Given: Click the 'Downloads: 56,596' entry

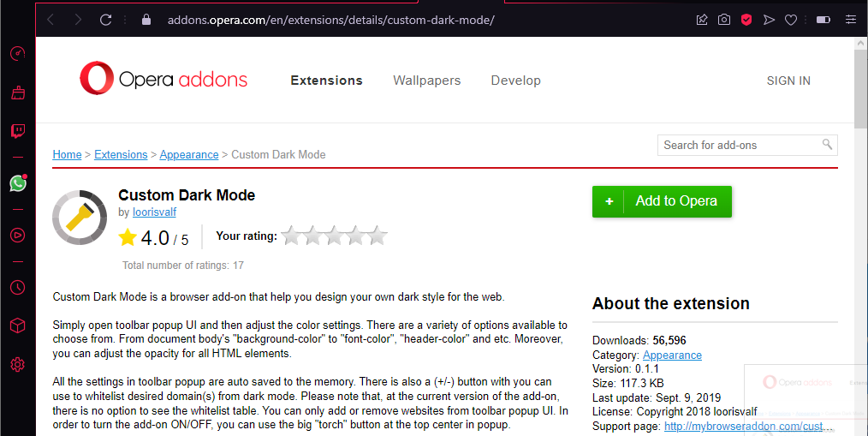Looking at the screenshot, I should click(639, 340).
